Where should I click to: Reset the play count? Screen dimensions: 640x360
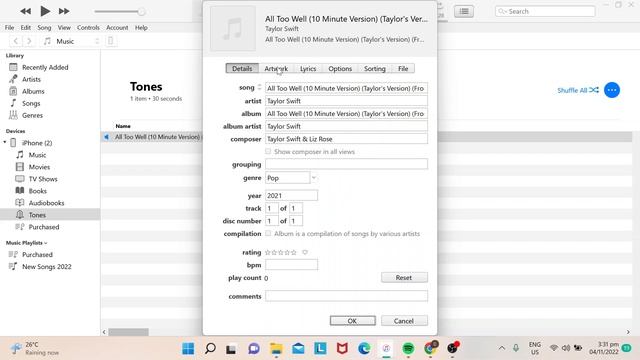404,278
